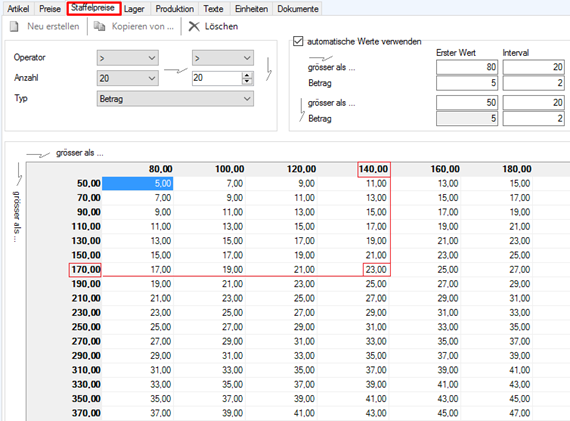
Task: Click the Interval field beside value 50
Action: [x=533, y=103]
